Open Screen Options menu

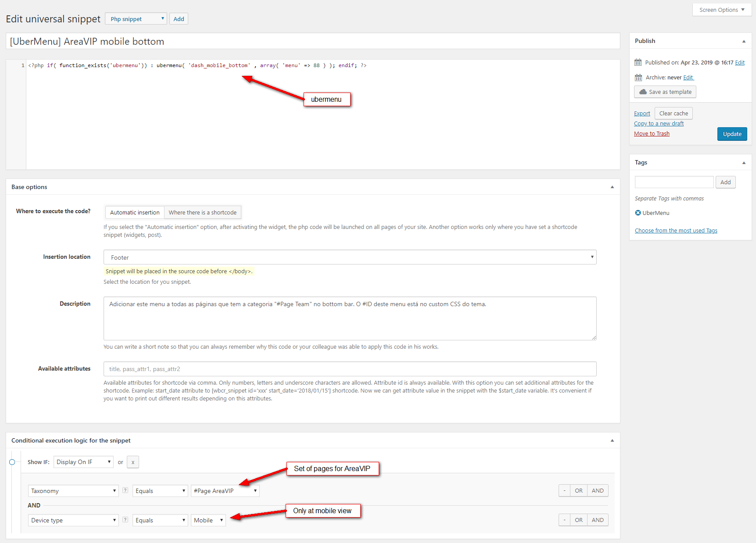point(722,10)
